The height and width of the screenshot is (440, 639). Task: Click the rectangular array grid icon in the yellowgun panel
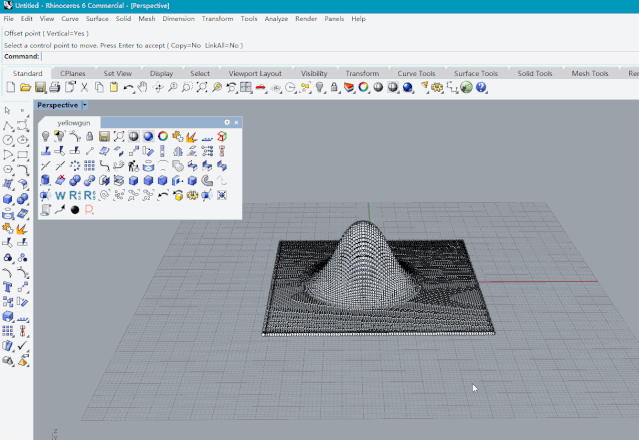click(89, 166)
